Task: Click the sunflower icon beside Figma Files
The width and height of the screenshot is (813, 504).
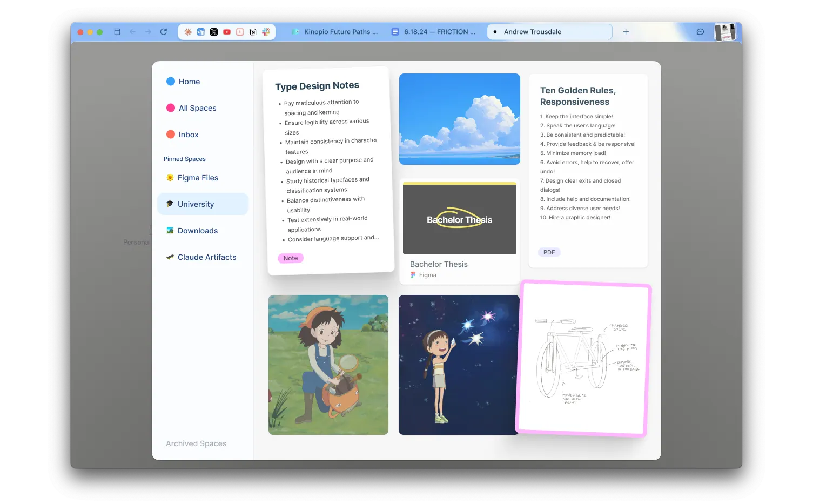Action: coord(170,178)
